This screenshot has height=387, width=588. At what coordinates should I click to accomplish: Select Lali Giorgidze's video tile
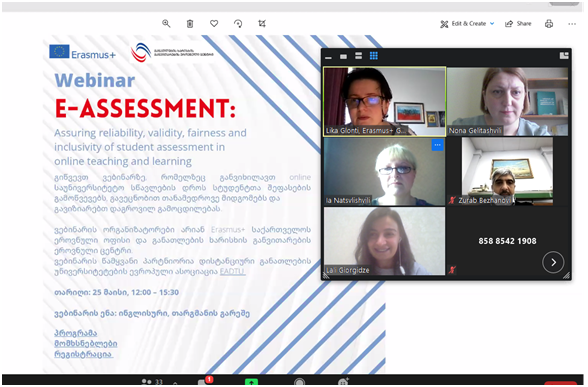384,241
